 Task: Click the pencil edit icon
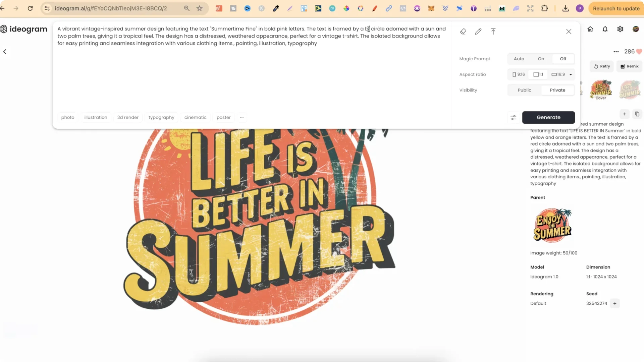[x=478, y=32]
